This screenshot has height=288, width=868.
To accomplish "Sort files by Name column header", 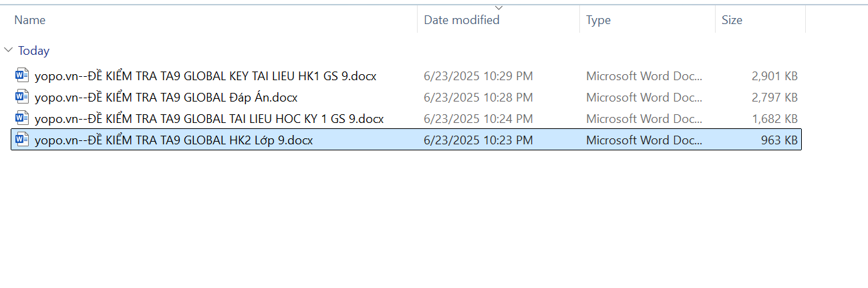I will [x=30, y=20].
